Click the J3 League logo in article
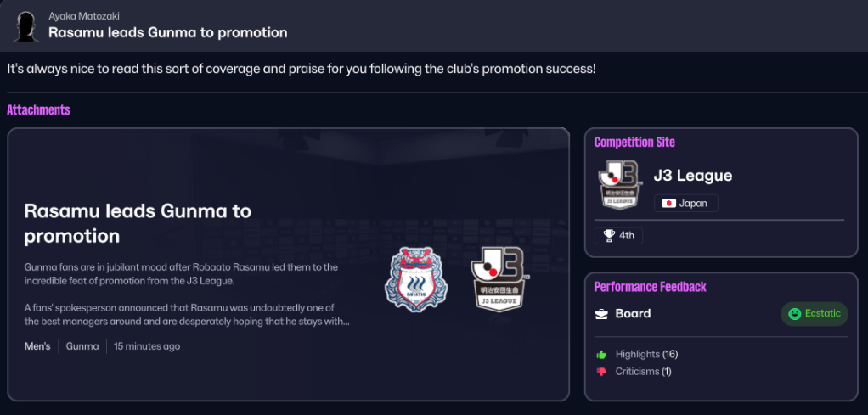The image size is (868, 415). tap(499, 278)
